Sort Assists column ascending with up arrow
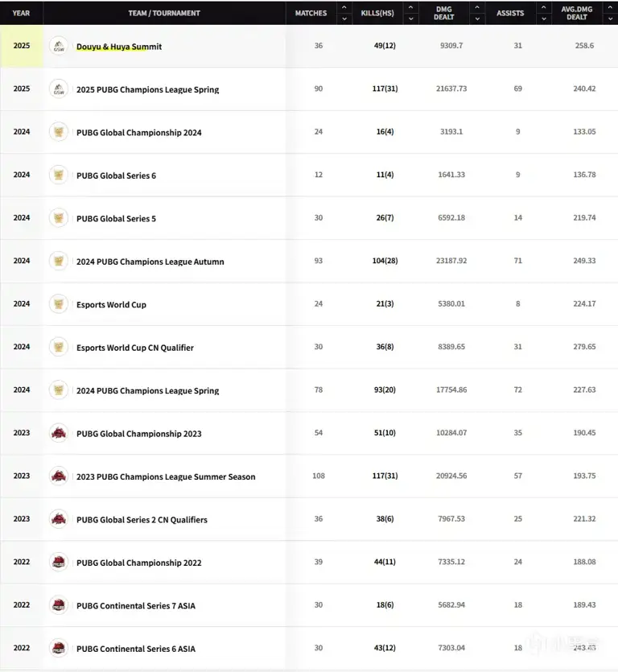 [x=542, y=8]
